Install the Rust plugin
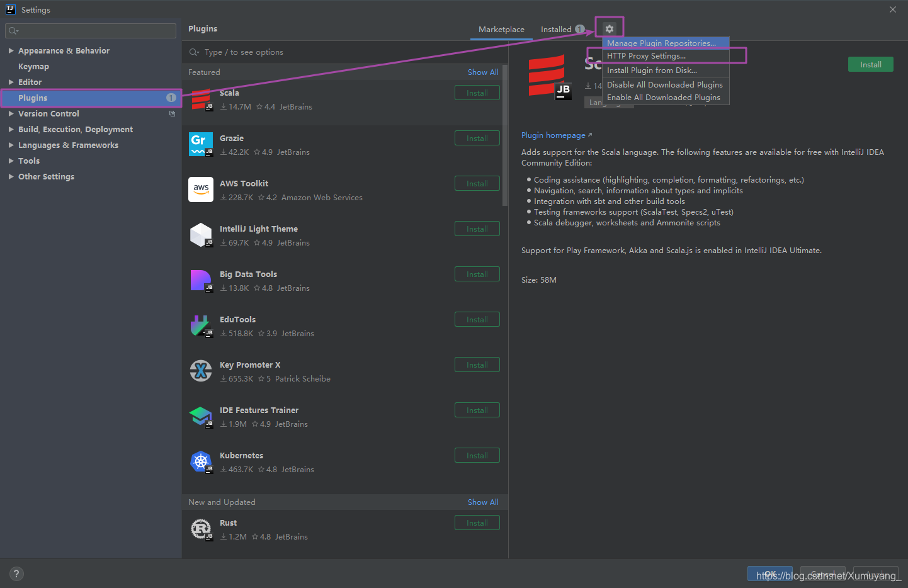 pyautogui.click(x=477, y=523)
